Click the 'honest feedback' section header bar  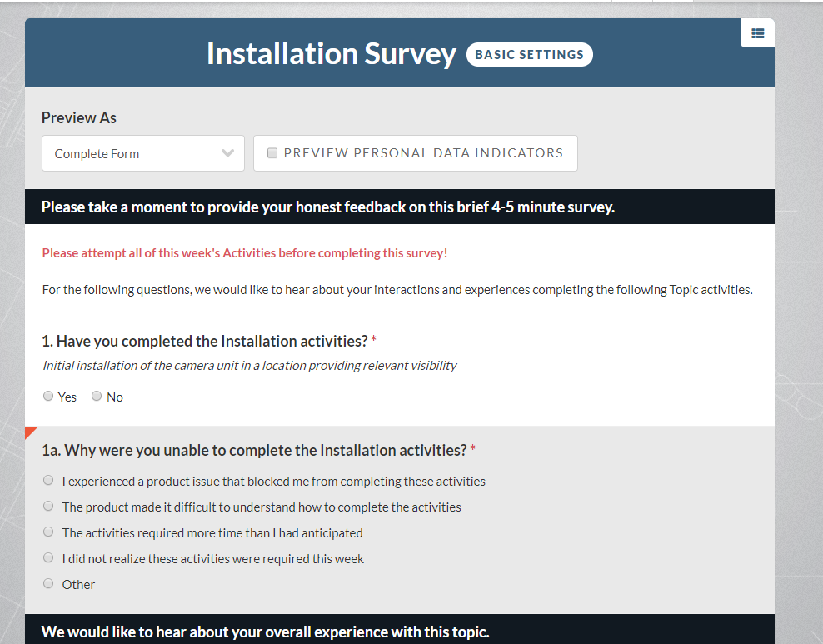tap(400, 207)
